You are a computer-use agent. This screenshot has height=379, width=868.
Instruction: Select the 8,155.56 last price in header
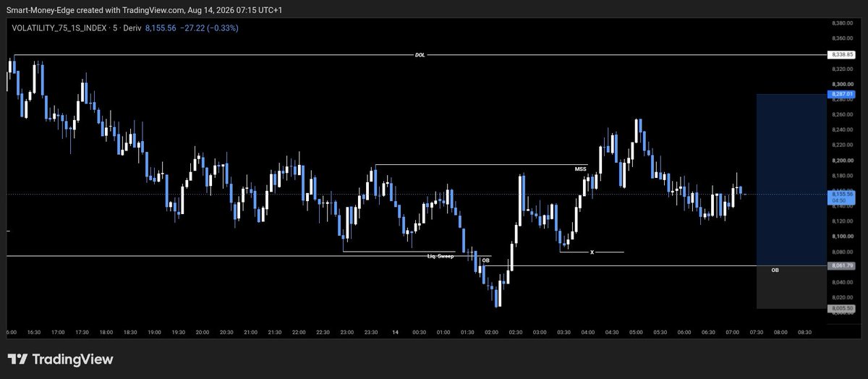click(162, 27)
